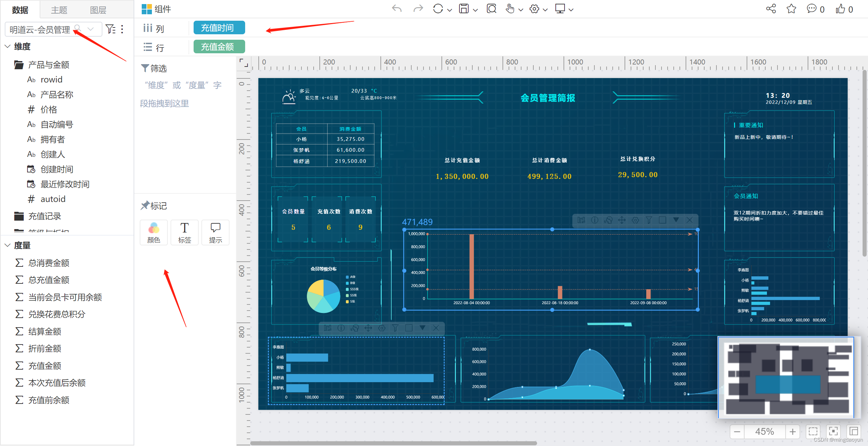Select the 产品名称 dimension field

[50, 94]
